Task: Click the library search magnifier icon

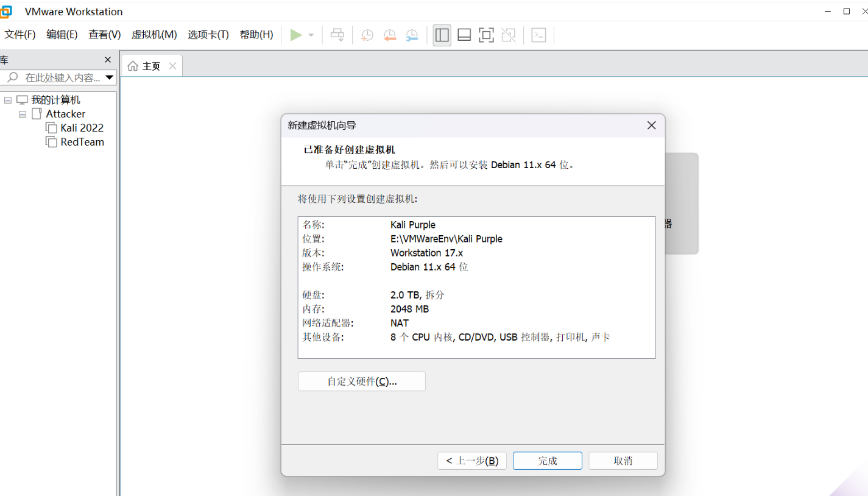Action: coord(12,77)
